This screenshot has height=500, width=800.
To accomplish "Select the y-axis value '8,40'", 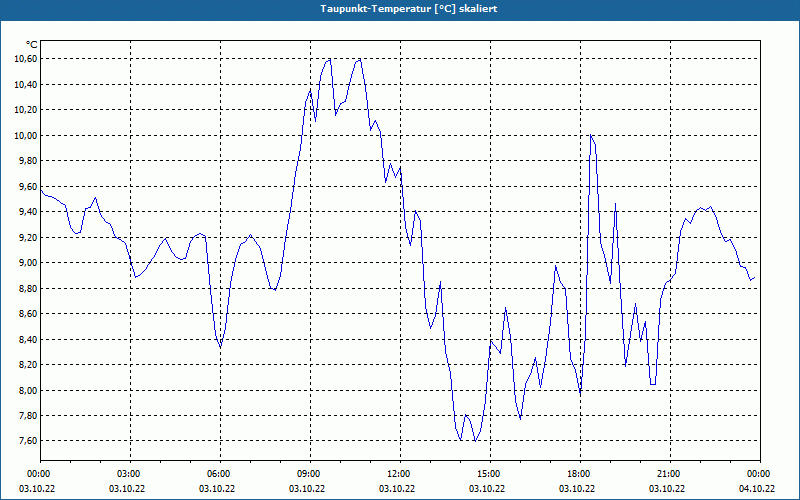I will click(28, 339).
